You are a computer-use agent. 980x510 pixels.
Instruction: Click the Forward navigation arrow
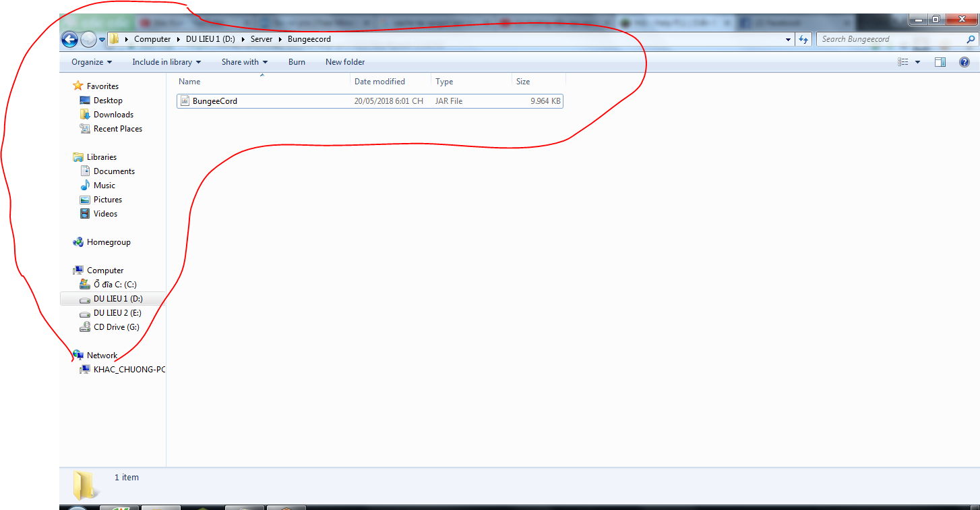tap(88, 39)
